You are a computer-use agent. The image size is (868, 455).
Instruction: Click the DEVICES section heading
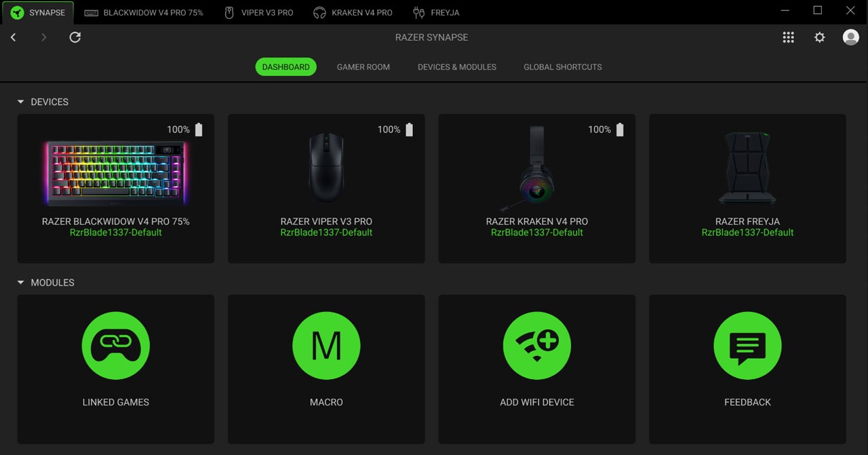point(50,102)
